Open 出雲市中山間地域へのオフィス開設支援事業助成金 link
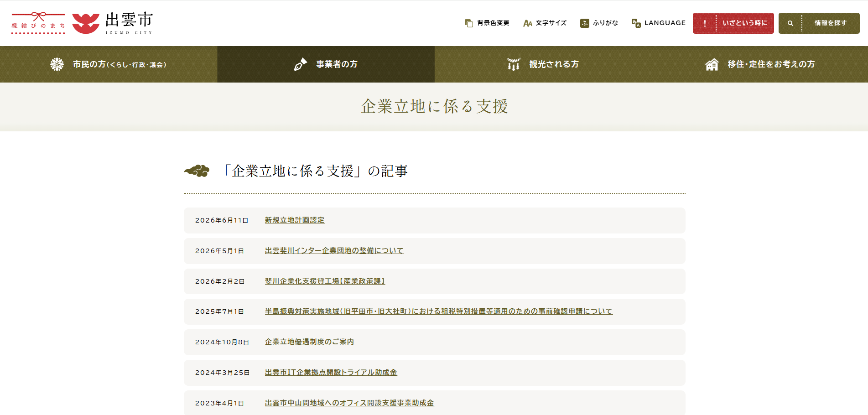 coord(349,403)
